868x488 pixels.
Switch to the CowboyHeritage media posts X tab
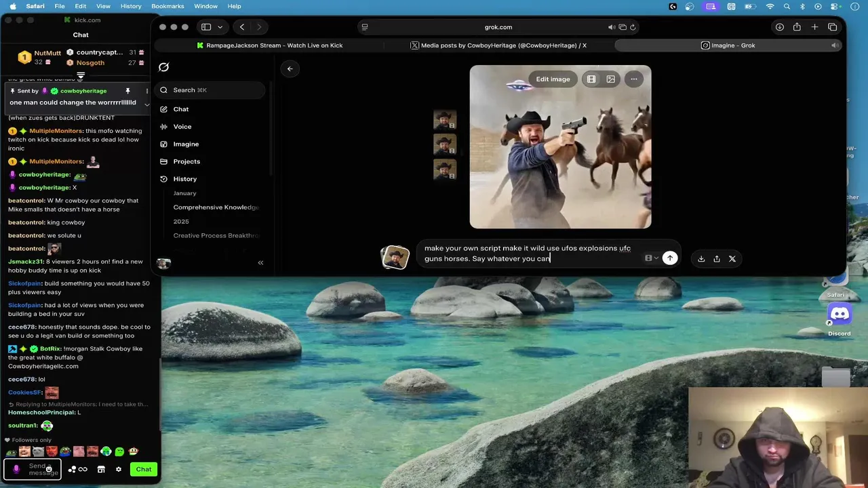pyautogui.click(x=499, y=45)
